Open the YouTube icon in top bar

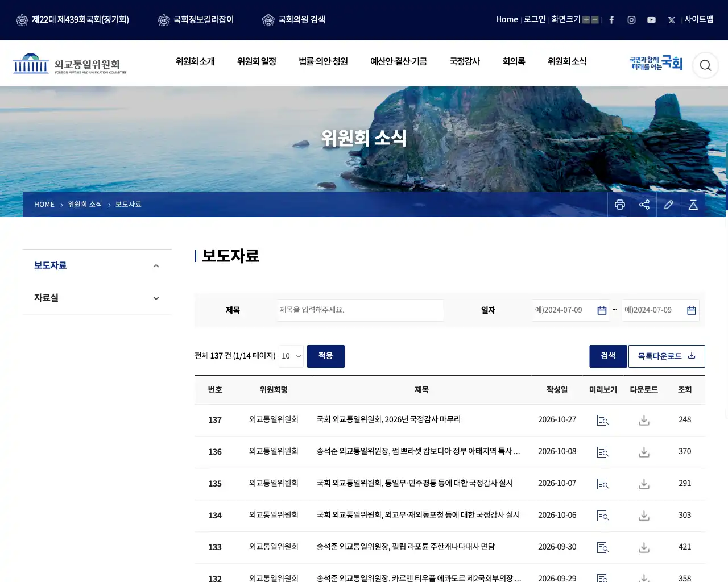point(651,20)
